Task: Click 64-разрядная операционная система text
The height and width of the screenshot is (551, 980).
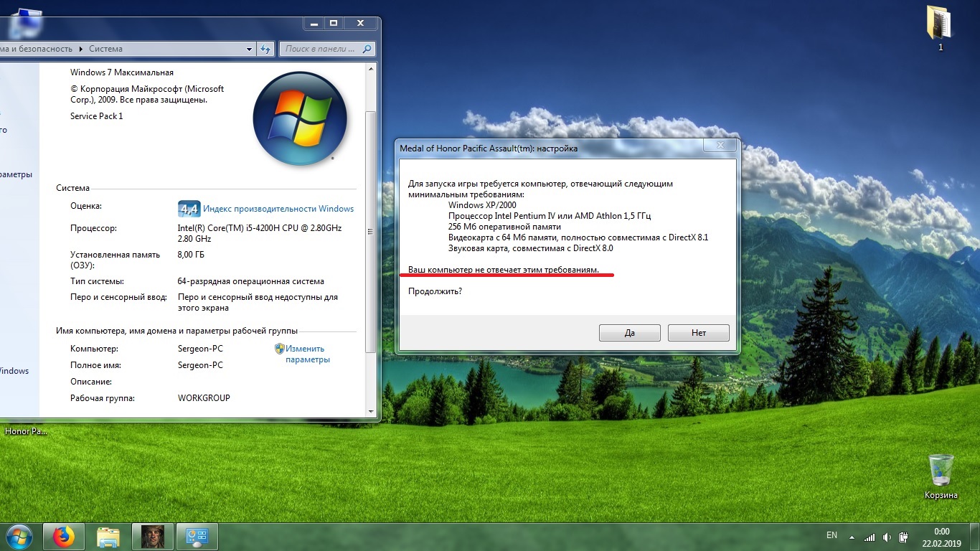Action: 250,281
